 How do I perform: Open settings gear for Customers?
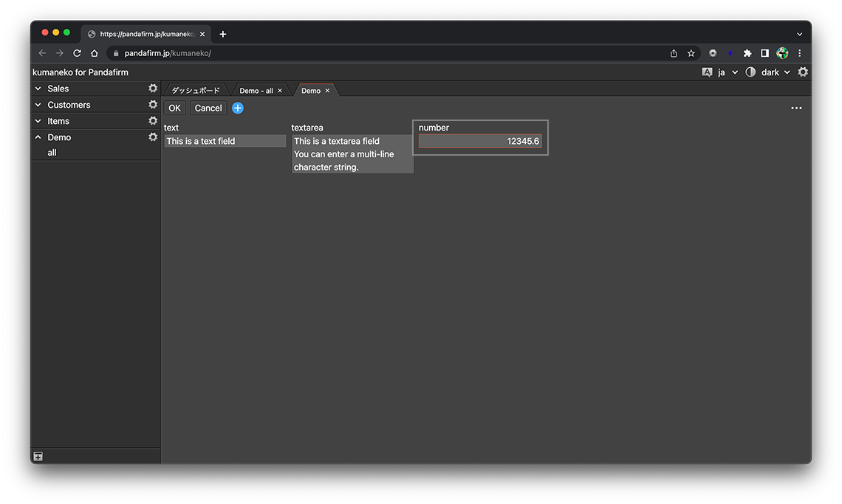coord(153,105)
